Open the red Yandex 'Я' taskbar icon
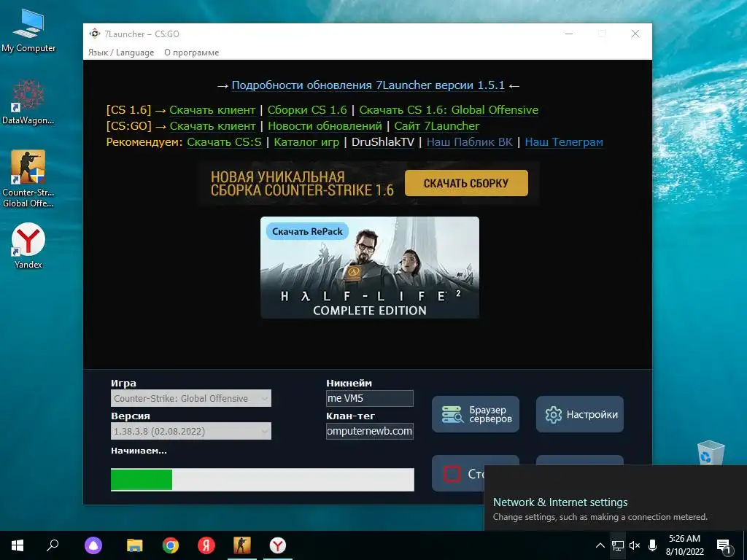Viewport: 747px width, 560px height. click(206, 545)
